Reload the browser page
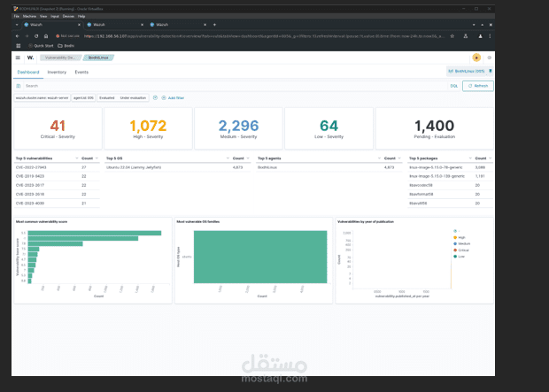This screenshot has width=549, height=392. (36, 36)
